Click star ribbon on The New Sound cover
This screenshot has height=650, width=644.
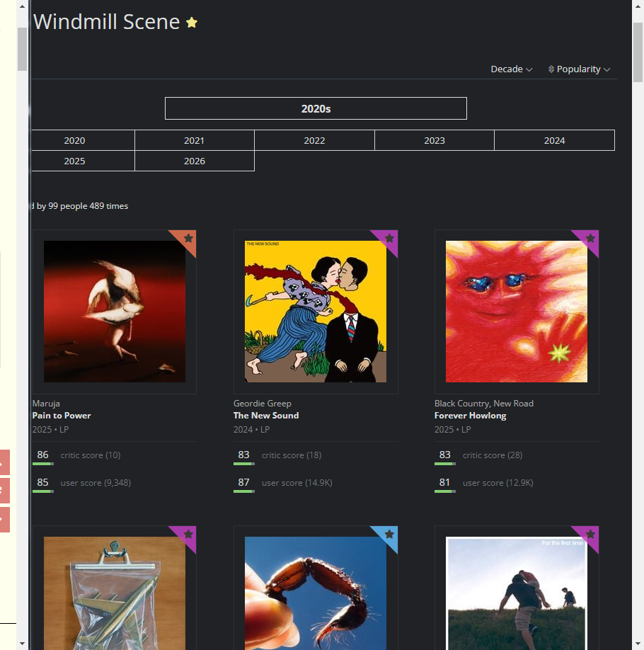(x=389, y=239)
